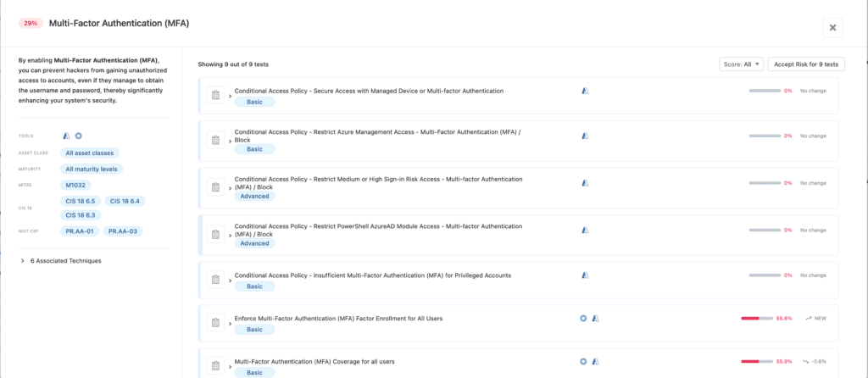Click the clipboard icon for the MFA Coverage for all users test
The width and height of the screenshot is (868, 378).
[215, 366]
